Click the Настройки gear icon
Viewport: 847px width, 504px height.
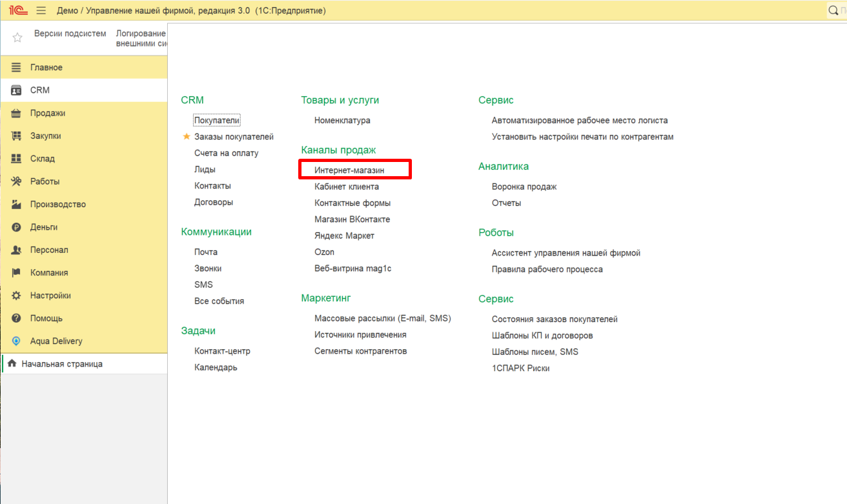click(16, 296)
